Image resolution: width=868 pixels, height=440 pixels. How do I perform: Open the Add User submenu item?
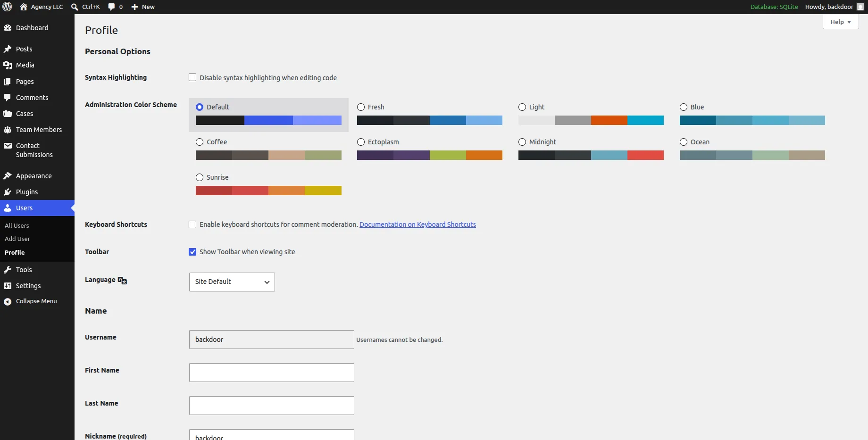(17, 239)
